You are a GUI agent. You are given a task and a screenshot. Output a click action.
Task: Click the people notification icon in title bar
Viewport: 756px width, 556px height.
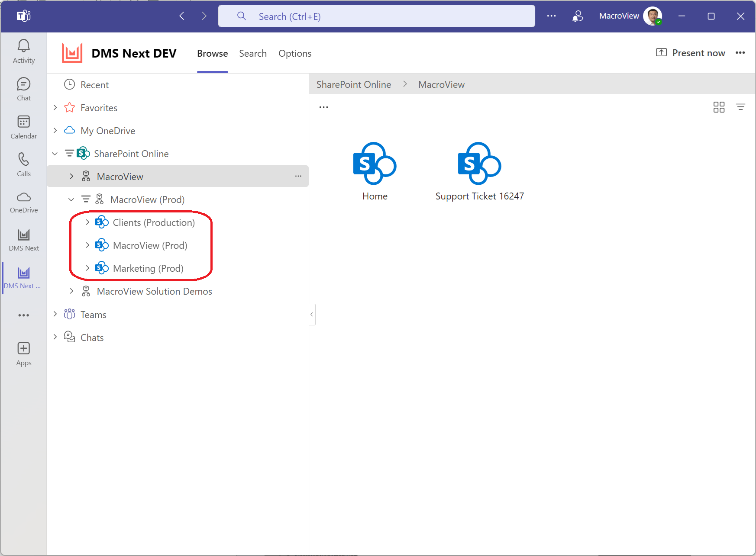pos(578,16)
